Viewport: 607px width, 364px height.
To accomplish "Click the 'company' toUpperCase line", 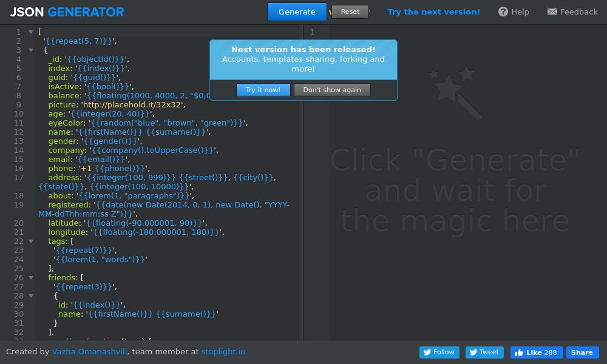I will pyautogui.click(x=133, y=150).
